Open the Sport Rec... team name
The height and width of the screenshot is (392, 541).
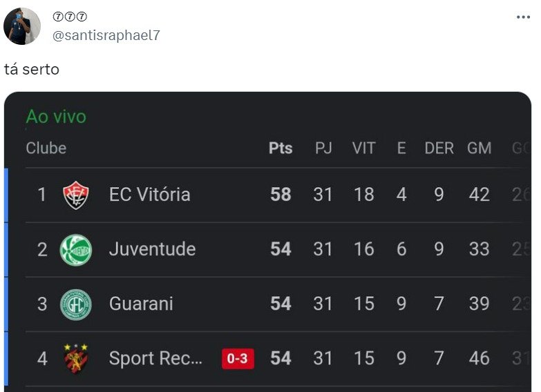pyautogui.click(x=155, y=358)
